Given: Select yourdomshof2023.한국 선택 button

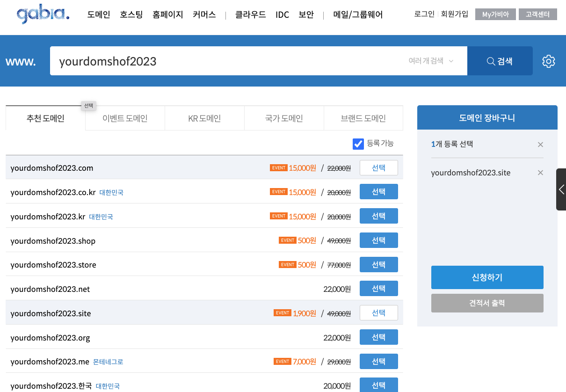Looking at the screenshot, I should pyautogui.click(x=379, y=385).
